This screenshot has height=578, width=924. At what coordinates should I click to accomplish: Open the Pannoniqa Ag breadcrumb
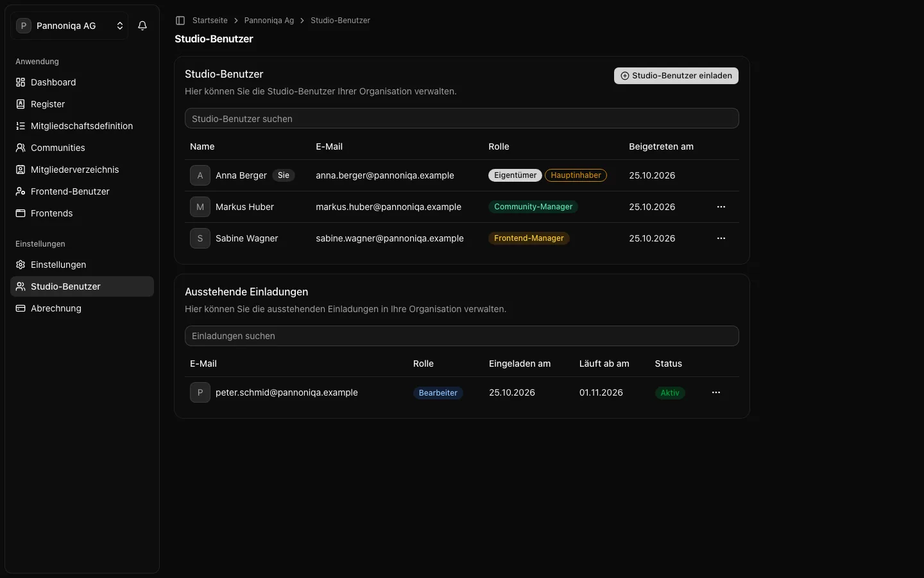(x=269, y=21)
